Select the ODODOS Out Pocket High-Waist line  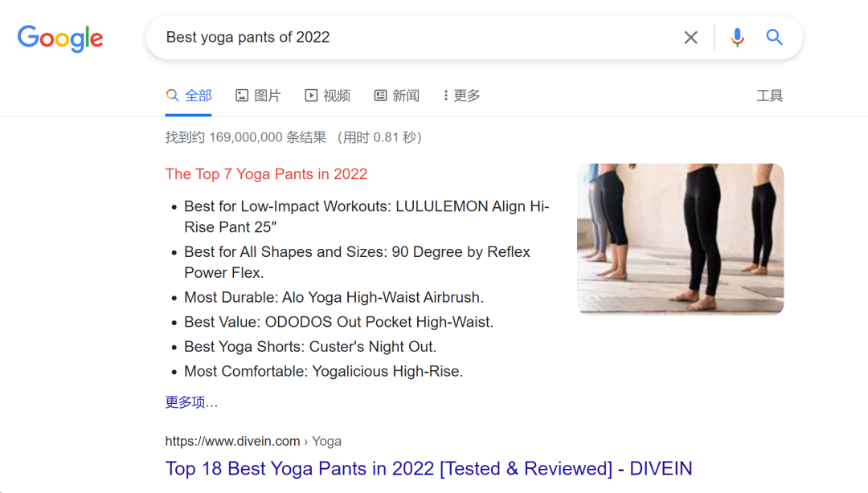(339, 322)
